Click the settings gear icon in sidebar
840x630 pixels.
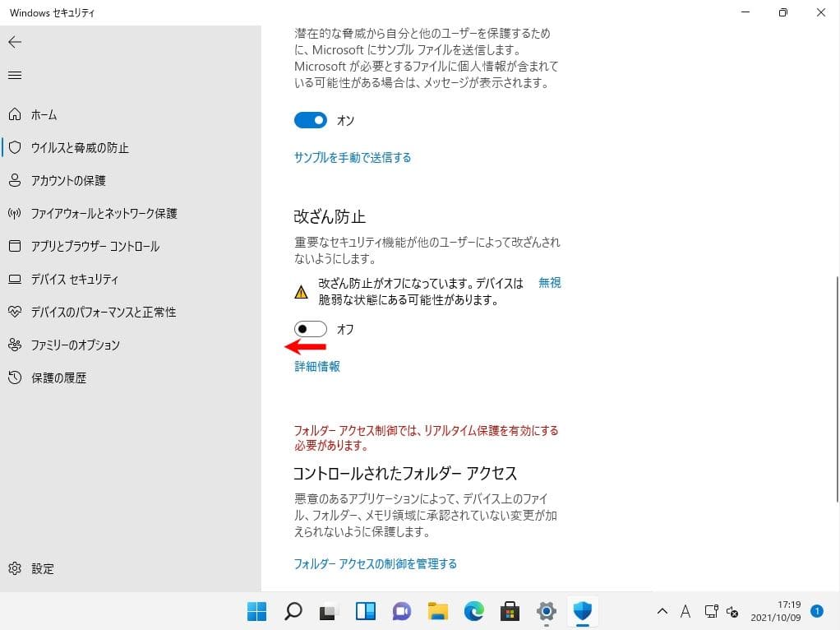coord(15,568)
